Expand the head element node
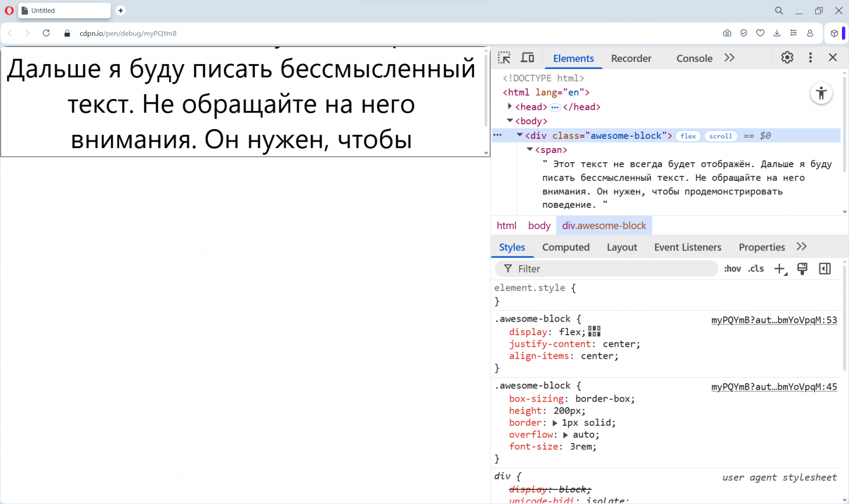 [509, 107]
